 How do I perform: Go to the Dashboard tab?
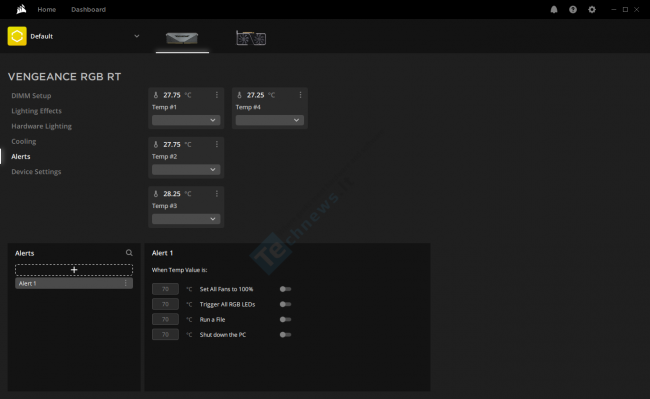88,10
